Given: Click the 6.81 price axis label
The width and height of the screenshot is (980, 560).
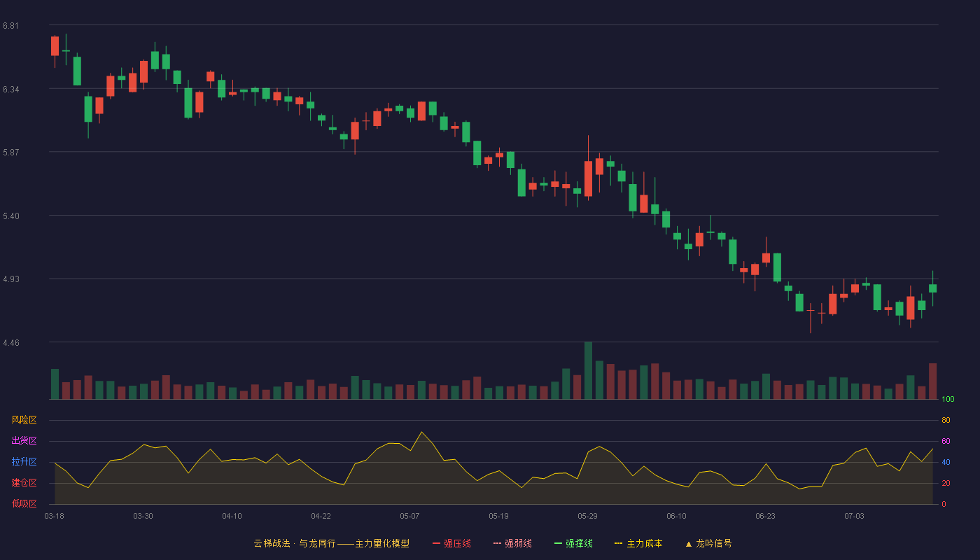Looking at the screenshot, I should (11, 26).
